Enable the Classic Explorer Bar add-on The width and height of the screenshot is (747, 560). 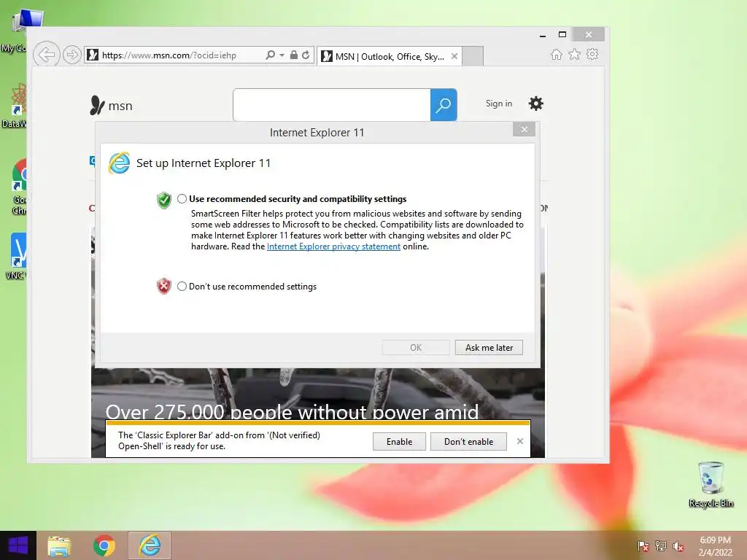399,441
